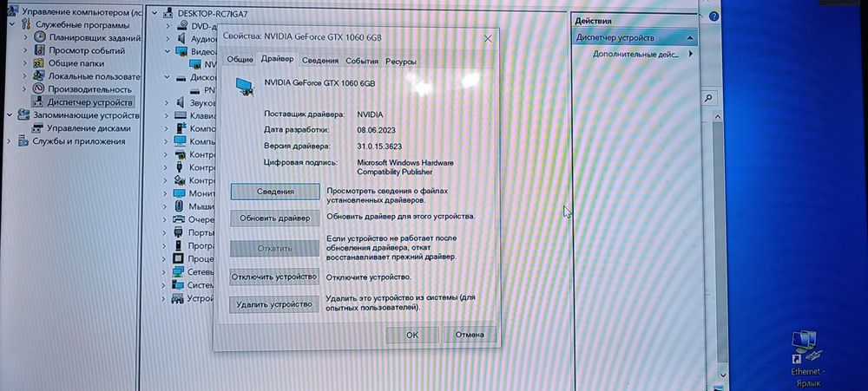
Task: Click the Видео adapters category icon
Action: [x=181, y=51]
